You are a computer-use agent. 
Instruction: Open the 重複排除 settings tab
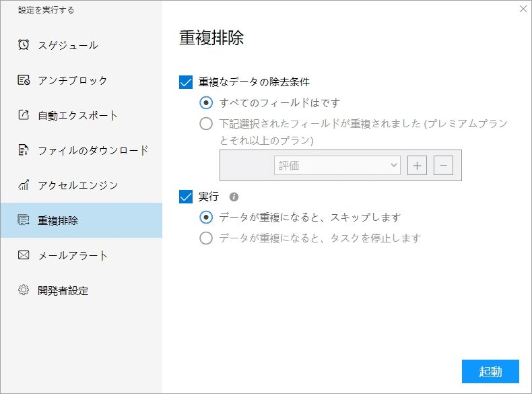tap(81, 220)
